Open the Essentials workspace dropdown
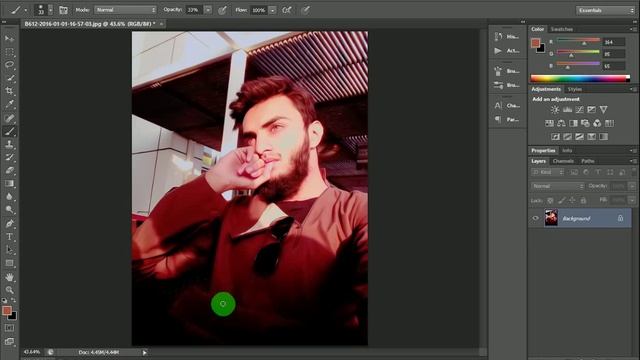This screenshot has width=640, height=360. 605,10
